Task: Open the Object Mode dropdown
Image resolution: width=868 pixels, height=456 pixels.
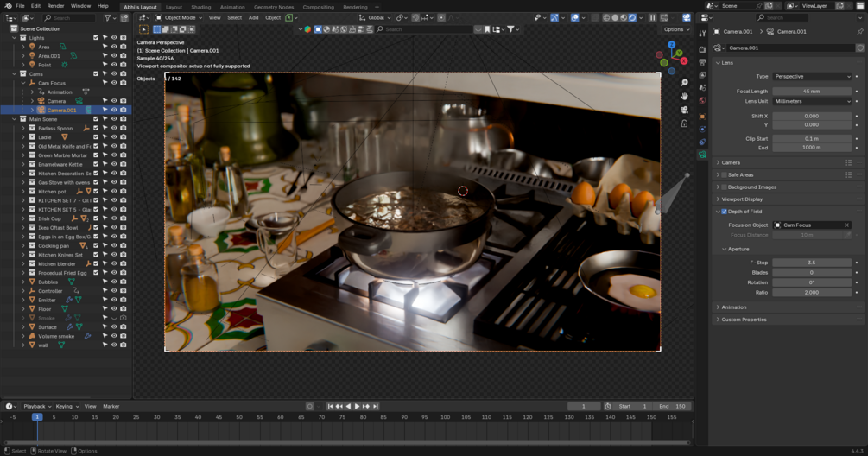Action: coord(179,18)
